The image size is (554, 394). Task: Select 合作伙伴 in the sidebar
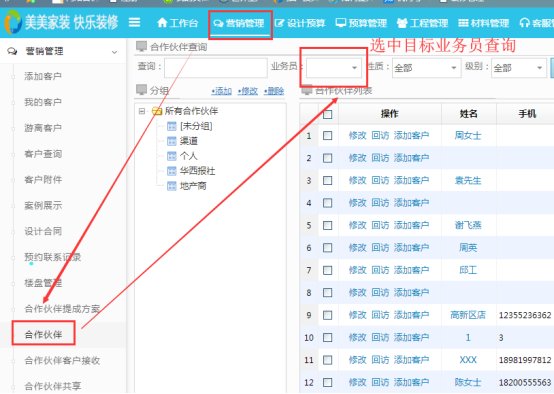click(x=43, y=334)
